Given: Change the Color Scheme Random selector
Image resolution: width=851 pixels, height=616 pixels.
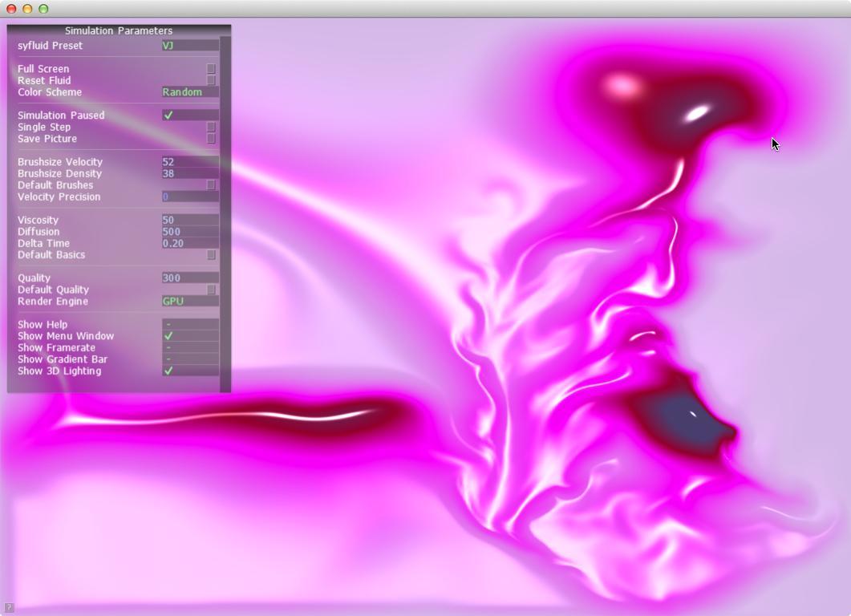Looking at the screenshot, I should point(189,92).
